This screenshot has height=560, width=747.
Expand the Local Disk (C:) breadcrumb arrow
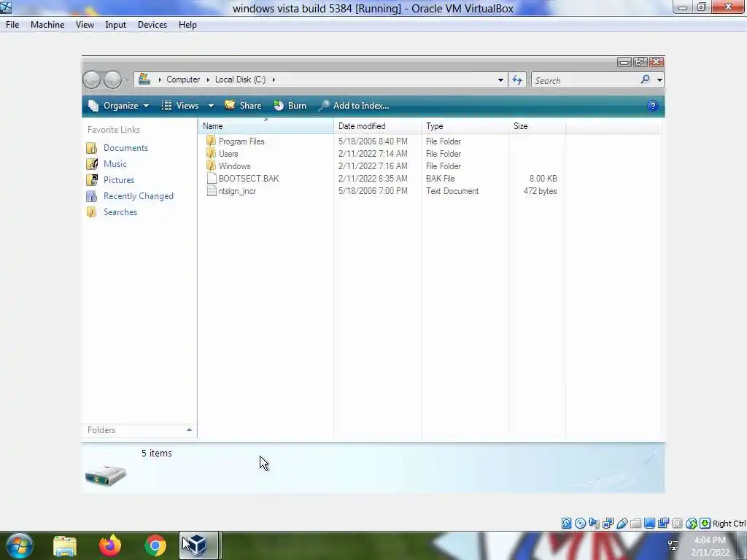[x=274, y=79]
